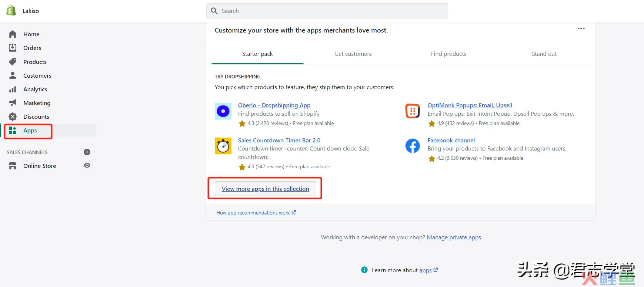Image resolution: width=644 pixels, height=287 pixels.
Task: Open the Oberlo - Dropshipping App link
Action: (274, 105)
